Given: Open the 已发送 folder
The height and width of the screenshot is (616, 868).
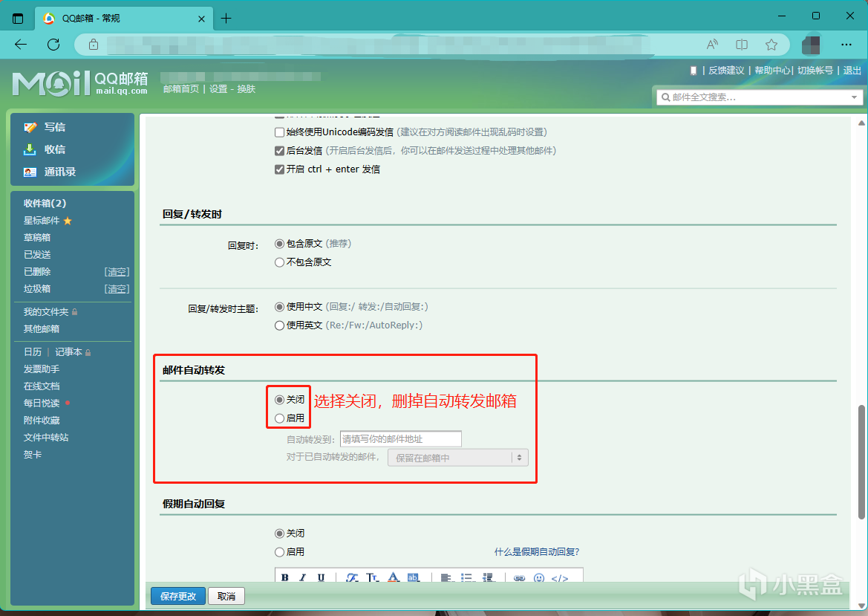Looking at the screenshot, I should coord(37,255).
